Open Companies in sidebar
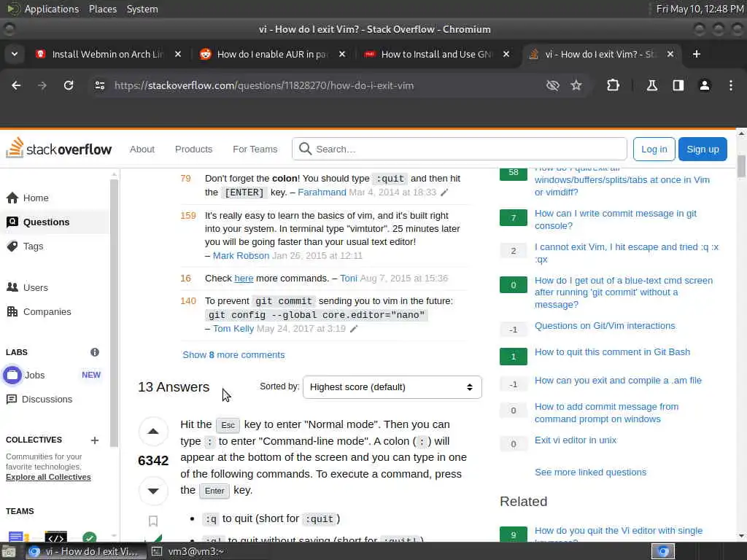The image size is (747, 560). (x=39, y=312)
